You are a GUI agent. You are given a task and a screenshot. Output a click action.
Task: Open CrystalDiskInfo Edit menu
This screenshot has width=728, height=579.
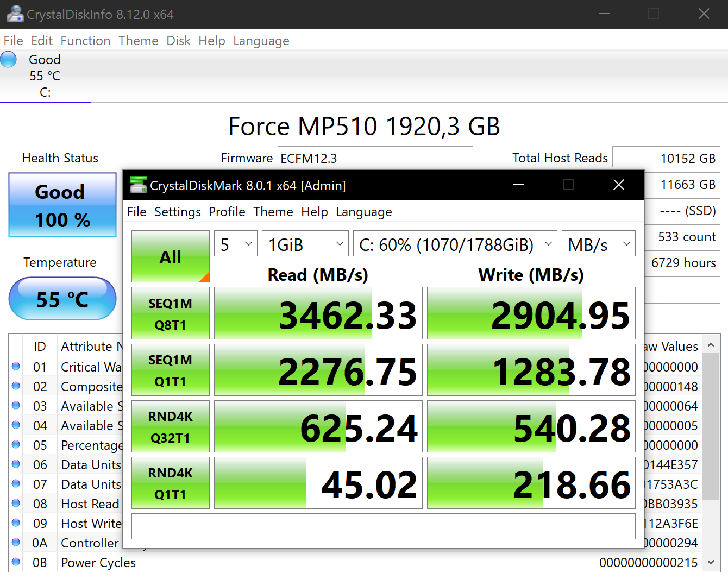42,41
